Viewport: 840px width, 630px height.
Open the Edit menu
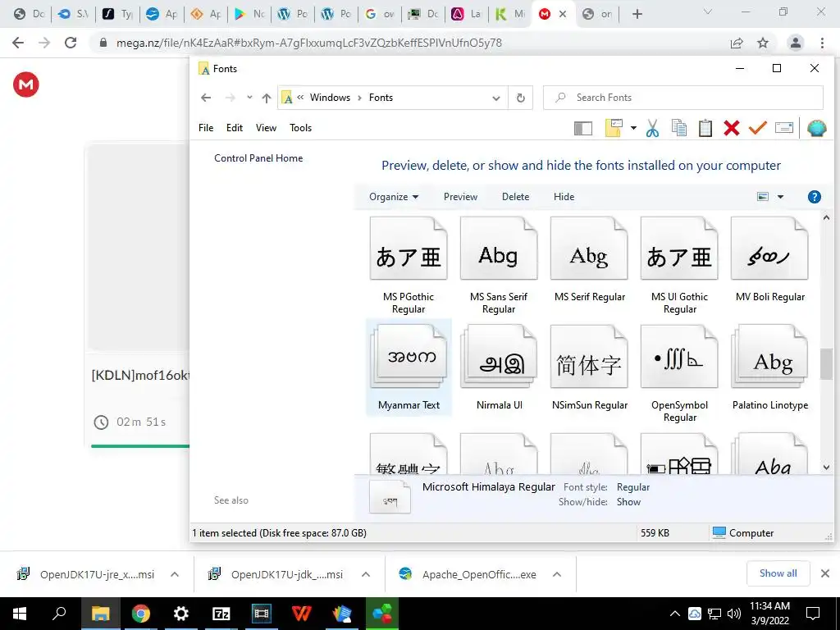tap(234, 127)
